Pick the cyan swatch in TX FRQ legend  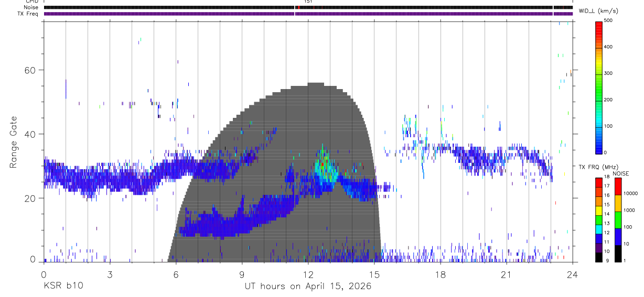(598, 228)
